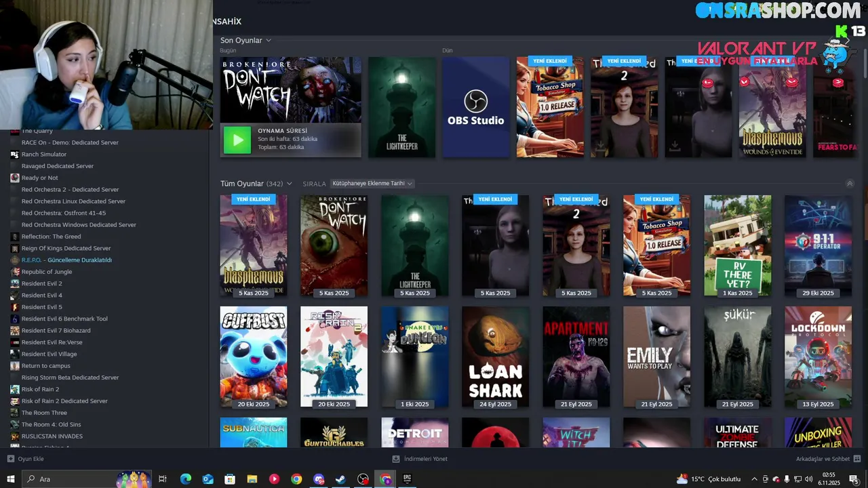The image size is (868, 488).
Task: Open the Loan Shark game card
Action: tap(495, 357)
